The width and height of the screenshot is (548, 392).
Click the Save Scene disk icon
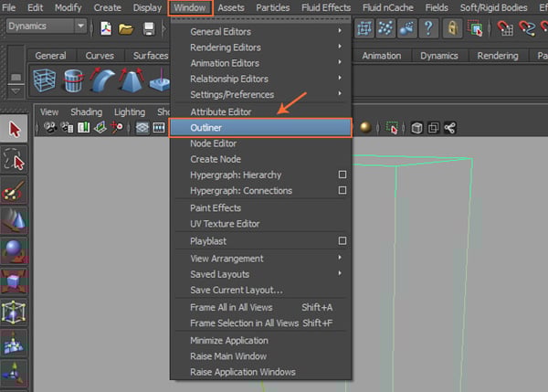pos(149,28)
